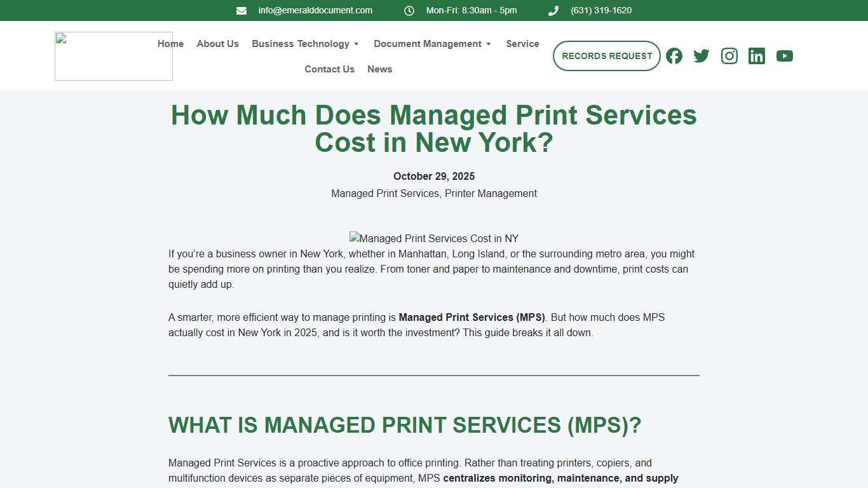This screenshot has width=868, height=488.
Task: Open the YouTube channel icon
Action: 784,56
